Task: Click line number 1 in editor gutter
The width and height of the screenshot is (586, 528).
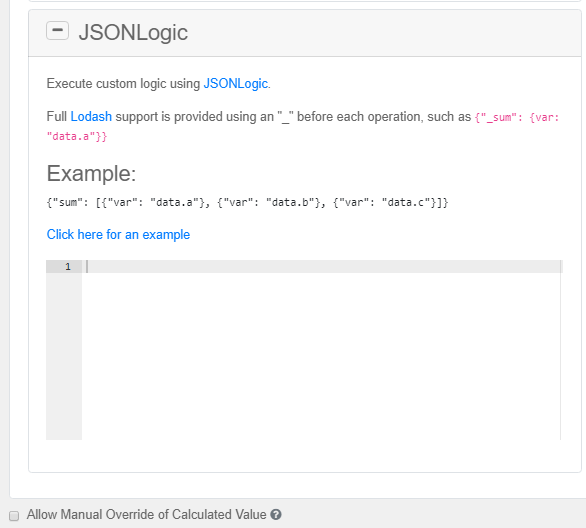Action: pos(68,266)
